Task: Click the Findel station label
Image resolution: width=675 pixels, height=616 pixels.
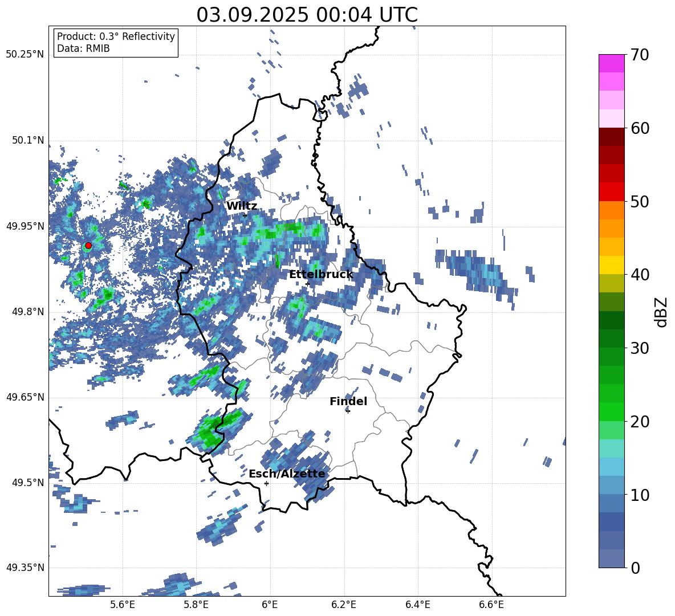Action: coord(348,402)
